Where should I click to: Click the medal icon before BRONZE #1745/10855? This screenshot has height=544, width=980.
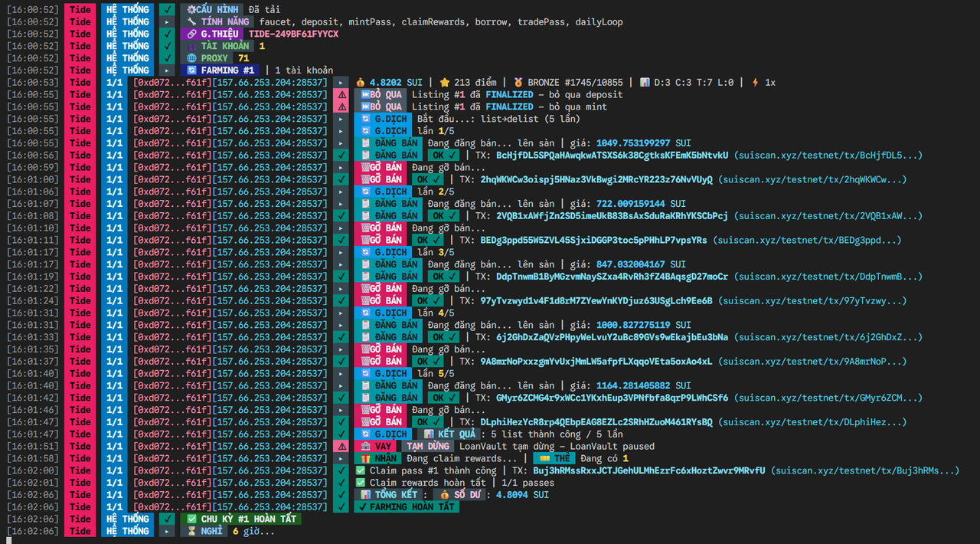(518, 82)
